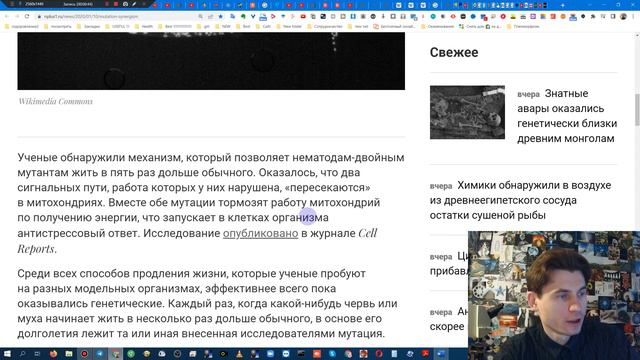Viewport: 640px width, 360px height.
Task: Open the zoom magnifier icon in the address bar
Action: tap(200, 16)
